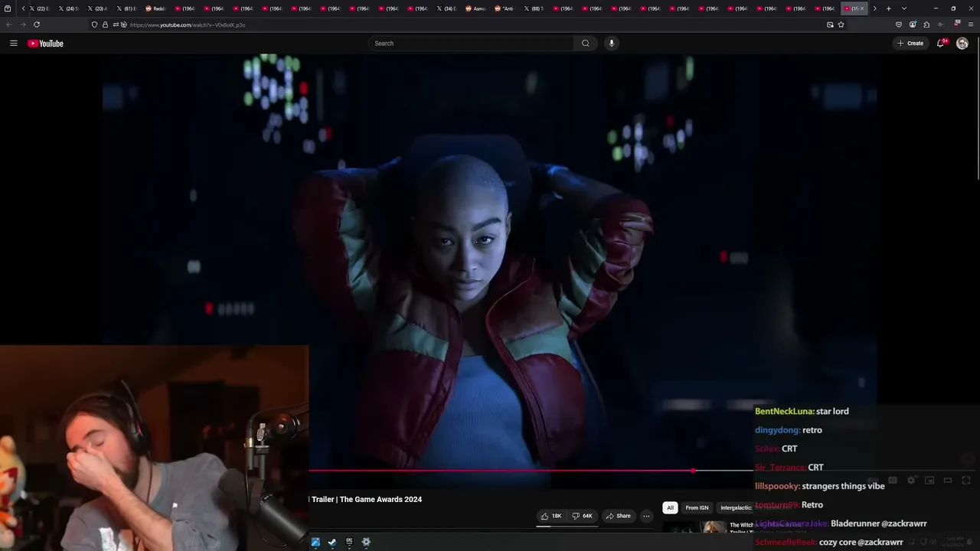
Task: Show site security lock information
Action: (105, 24)
